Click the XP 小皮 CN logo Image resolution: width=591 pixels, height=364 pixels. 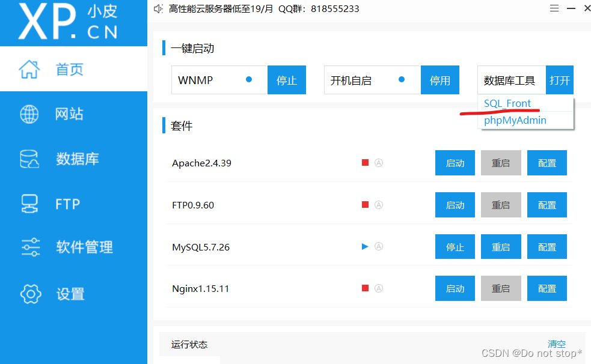coord(68,22)
